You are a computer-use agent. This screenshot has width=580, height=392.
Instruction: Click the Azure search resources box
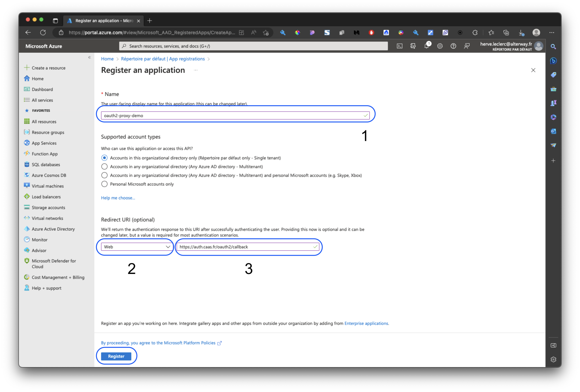coord(253,46)
